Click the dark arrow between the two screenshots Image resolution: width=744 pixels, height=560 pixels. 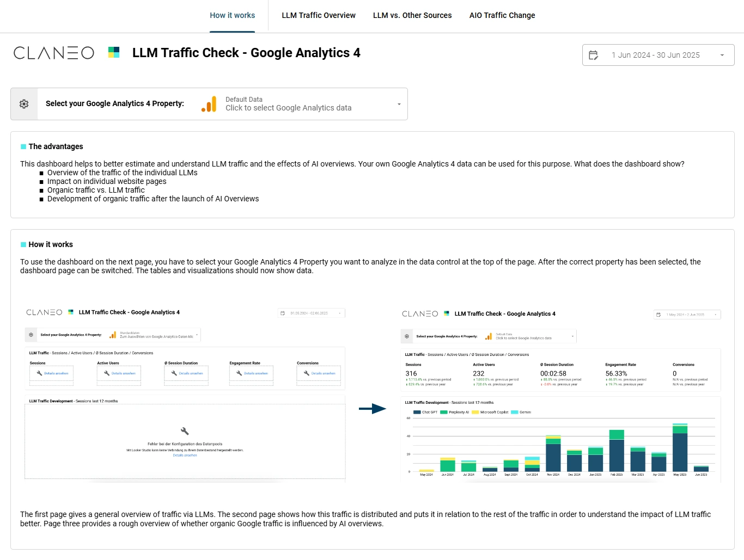373,409
